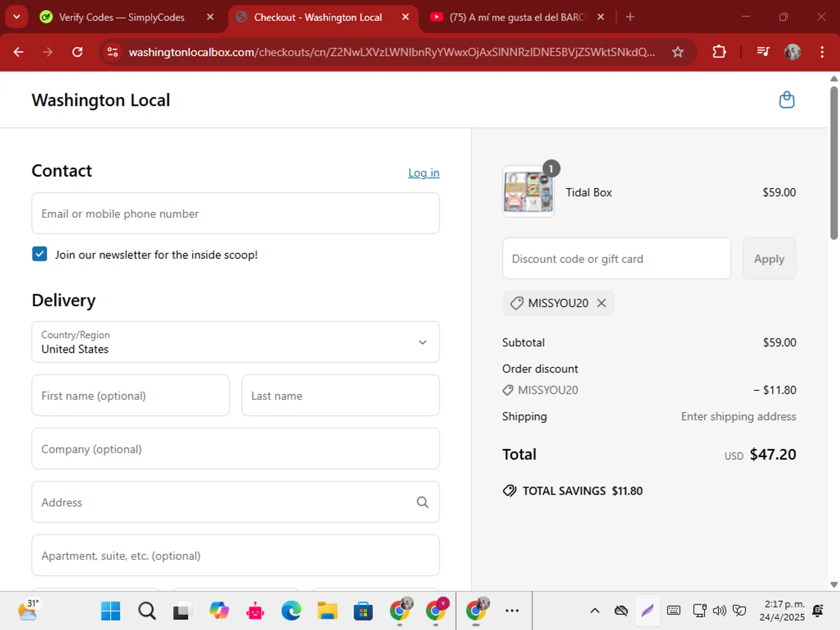
Task: Focus the Discount code or gift card field
Action: [x=617, y=259]
